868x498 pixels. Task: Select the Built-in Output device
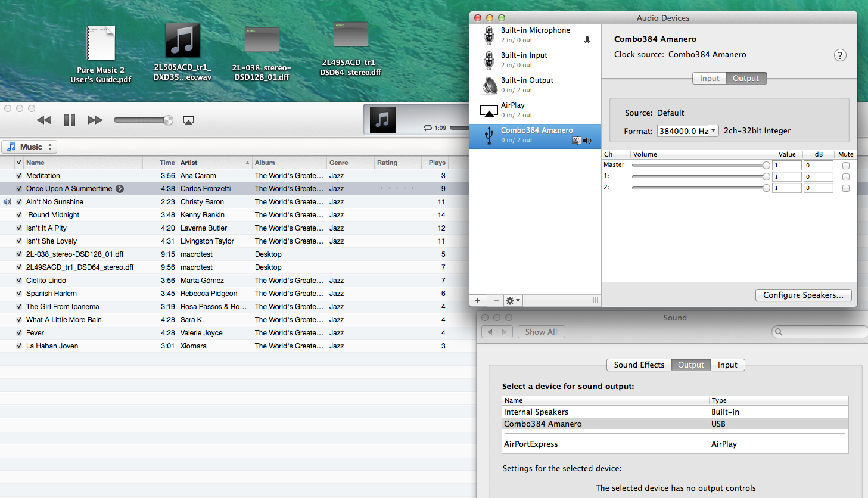(535, 85)
